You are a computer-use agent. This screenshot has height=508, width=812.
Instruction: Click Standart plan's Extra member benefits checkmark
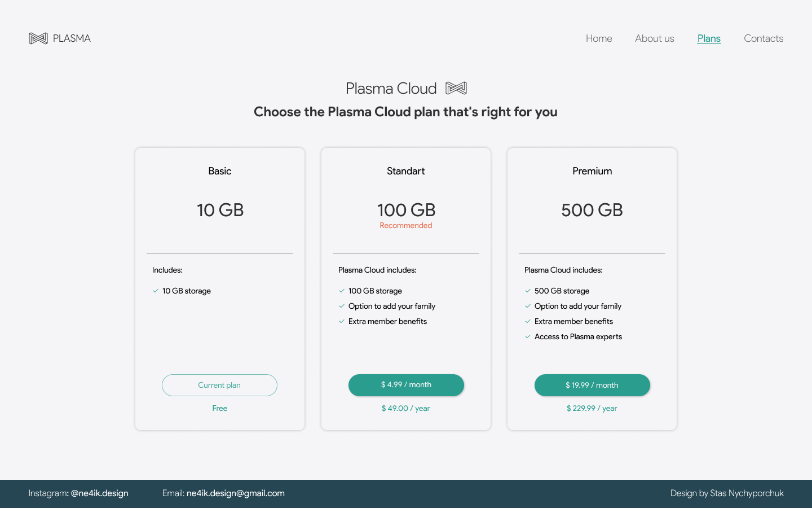pos(342,321)
